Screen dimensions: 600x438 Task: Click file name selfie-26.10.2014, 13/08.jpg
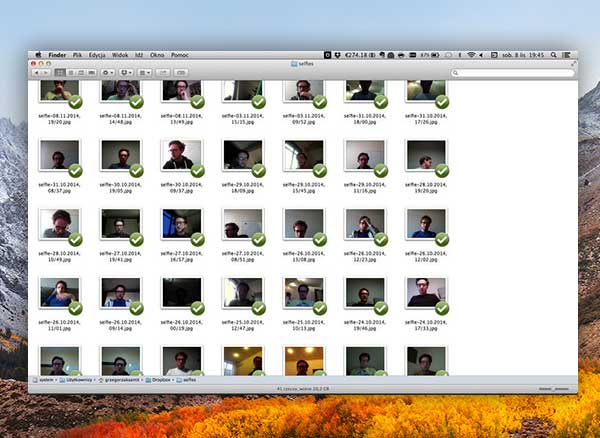tap(304, 257)
